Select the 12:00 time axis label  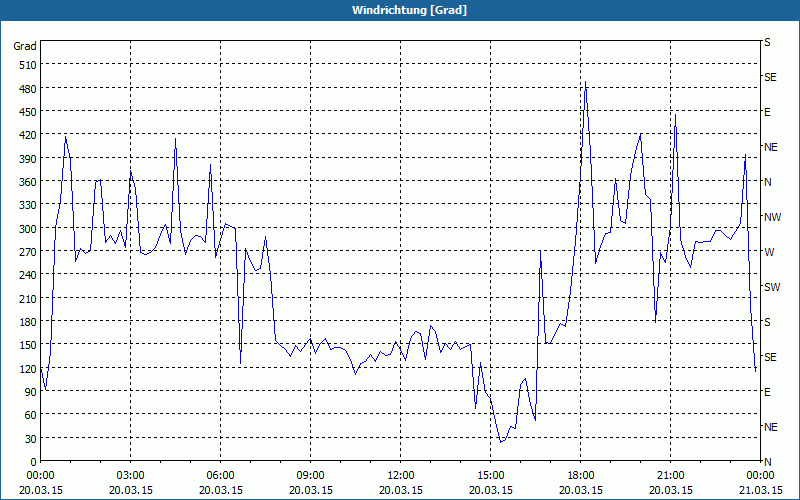tap(401, 476)
